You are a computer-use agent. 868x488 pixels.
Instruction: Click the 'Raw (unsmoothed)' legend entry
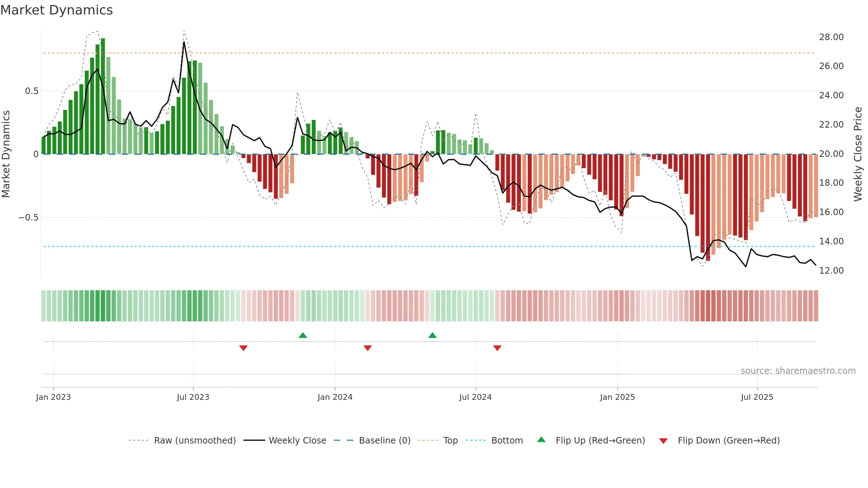point(182,440)
